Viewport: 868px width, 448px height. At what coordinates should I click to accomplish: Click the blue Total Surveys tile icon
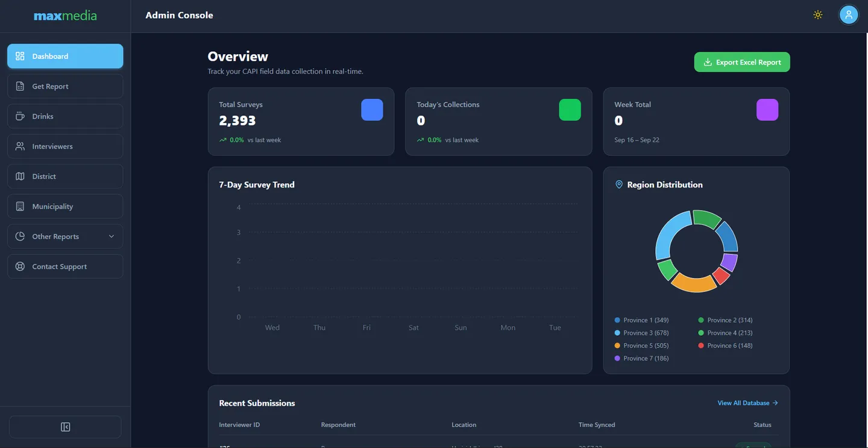coord(372,110)
